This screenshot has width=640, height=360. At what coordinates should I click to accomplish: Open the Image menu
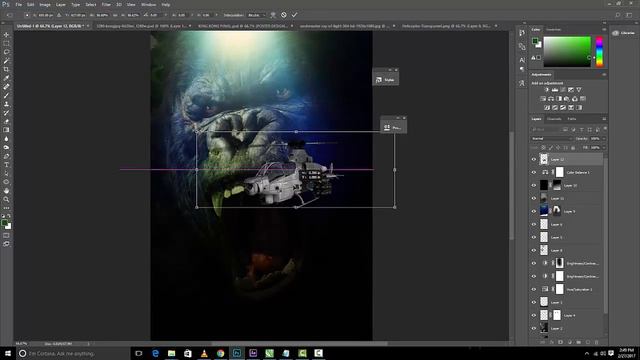point(45,4)
